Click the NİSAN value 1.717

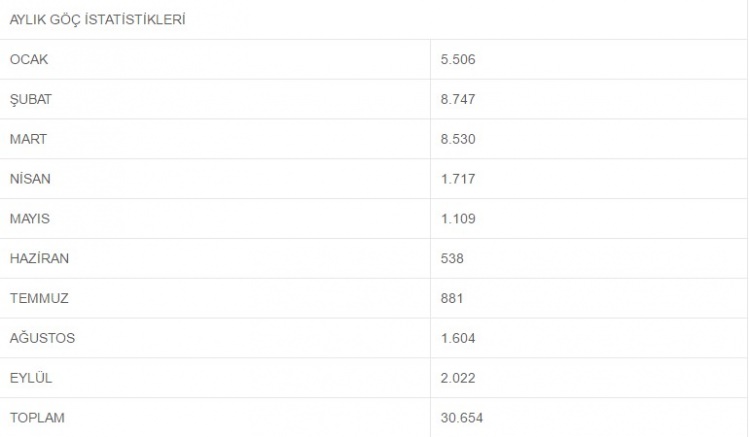(x=458, y=179)
